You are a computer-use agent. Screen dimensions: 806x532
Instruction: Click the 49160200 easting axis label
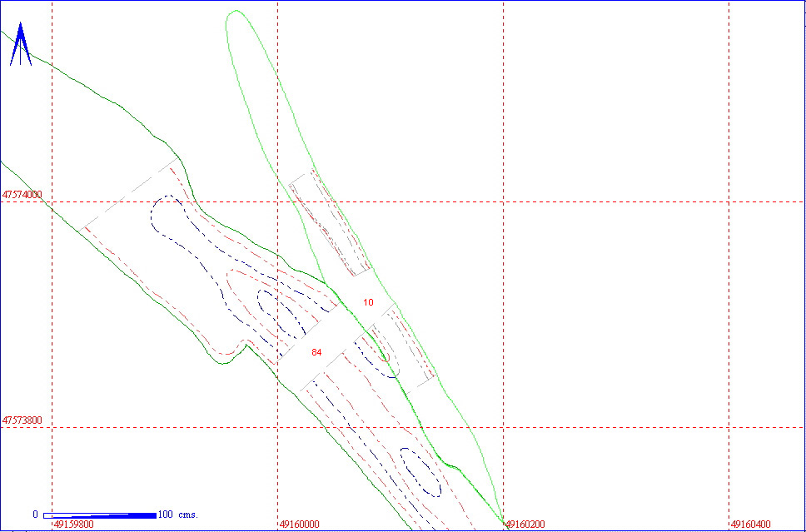click(x=525, y=525)
